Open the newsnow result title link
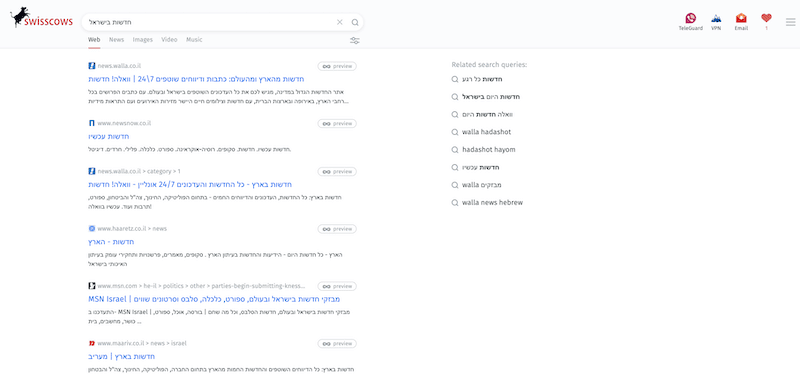 (109, 137)
